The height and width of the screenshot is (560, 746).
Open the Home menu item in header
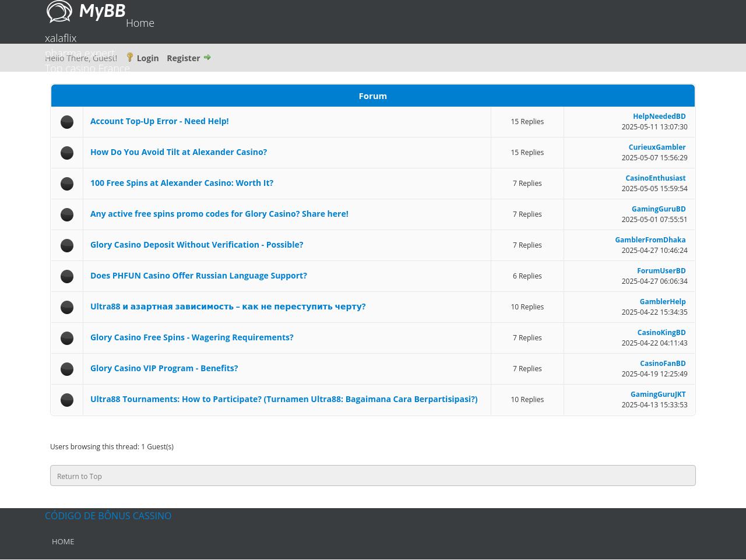click(x=140, y=23)
